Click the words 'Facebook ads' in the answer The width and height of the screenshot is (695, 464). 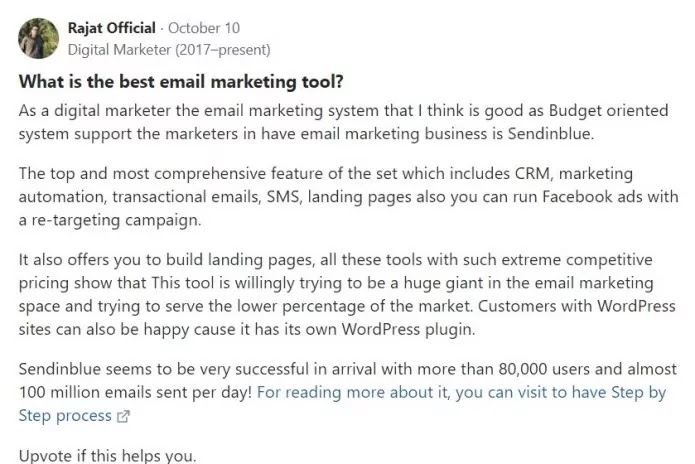pyautogui.click(x=592, y=196)
